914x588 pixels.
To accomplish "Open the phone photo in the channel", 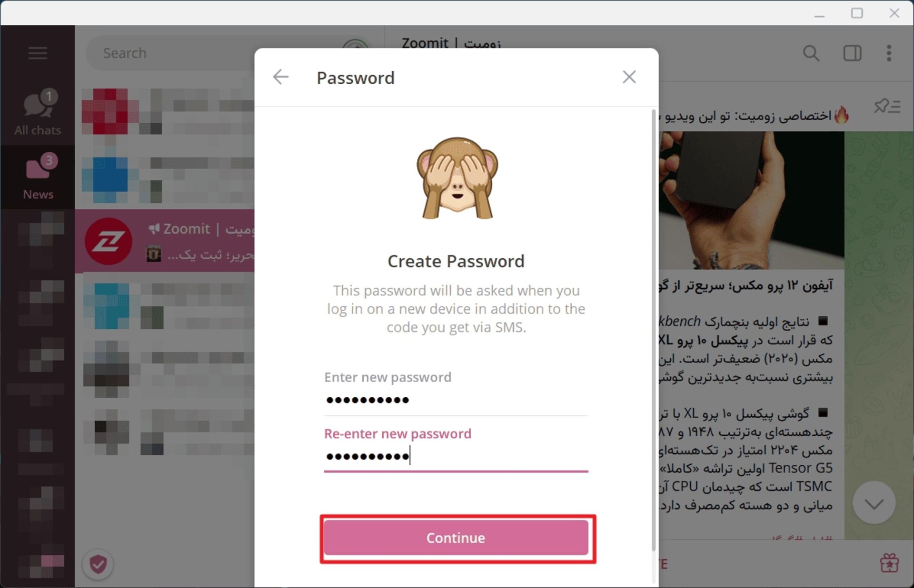I will tap(751, 200).
